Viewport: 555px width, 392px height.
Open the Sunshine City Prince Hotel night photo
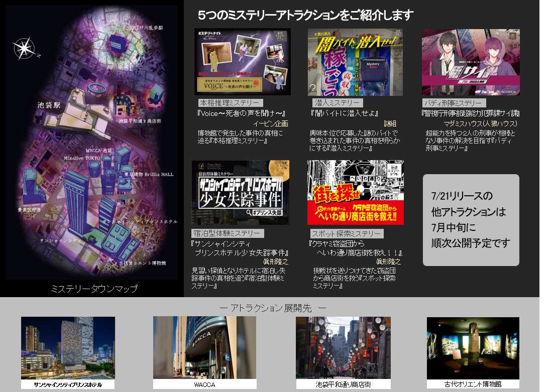tap(68, 348)
